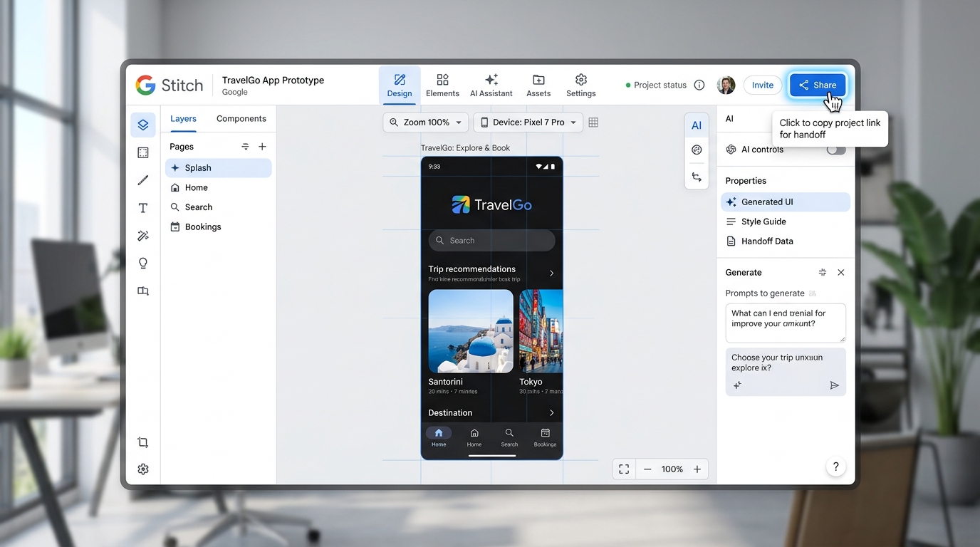Click the 100% zoom value at bottom
The width and height of the screenshot is (980, 547).
coord(672,469)
